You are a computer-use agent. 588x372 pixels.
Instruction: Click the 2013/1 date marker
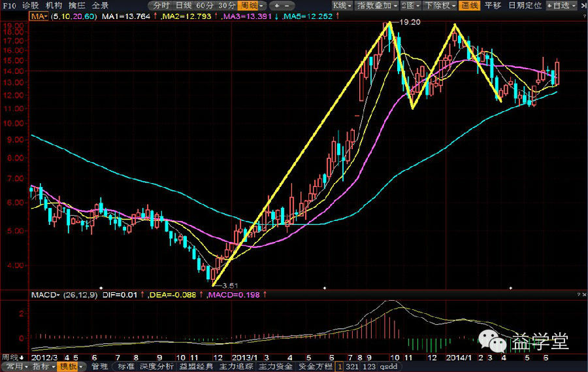click(x=244, y=358)
